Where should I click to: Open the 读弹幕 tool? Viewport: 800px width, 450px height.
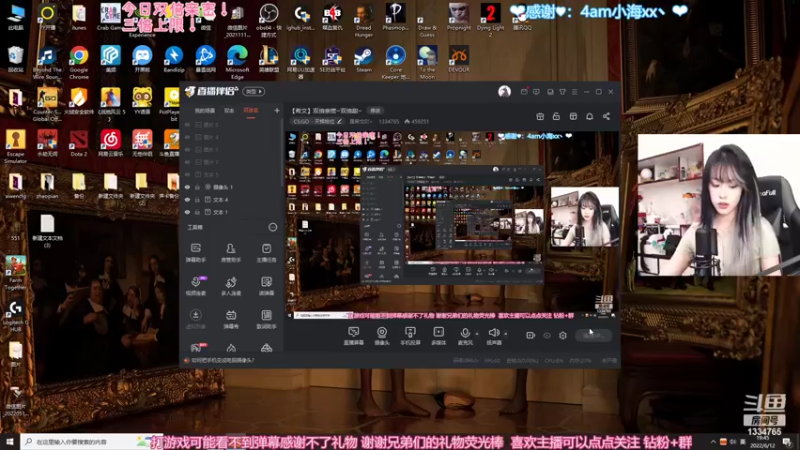tap(266, 286)
